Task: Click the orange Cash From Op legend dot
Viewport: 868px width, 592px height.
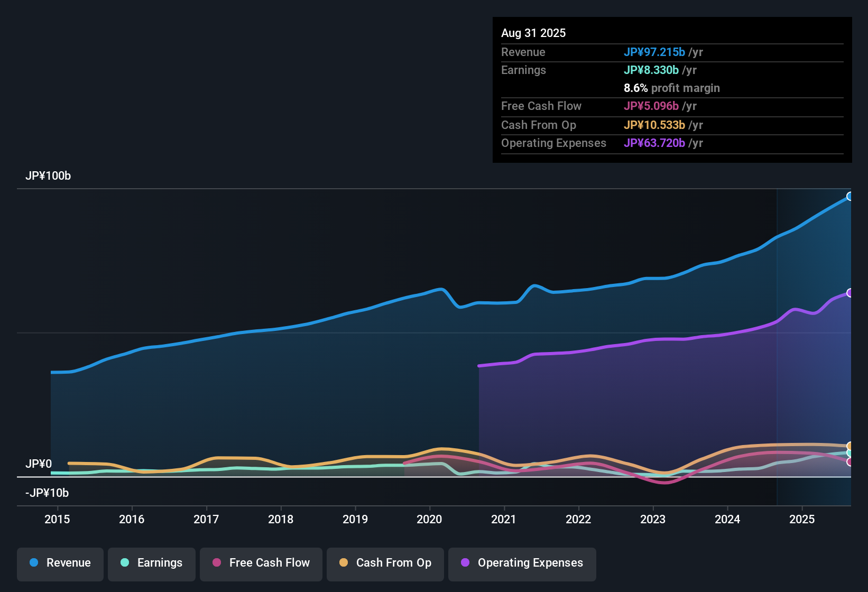Action: pyautogui.click(x=343, y=563)
